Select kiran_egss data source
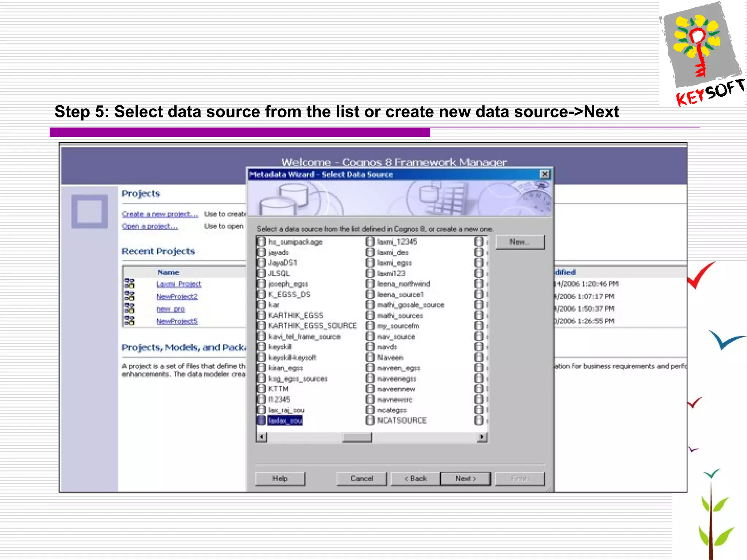The height and width of the screenshot is (560, 747). click(286, 368)
